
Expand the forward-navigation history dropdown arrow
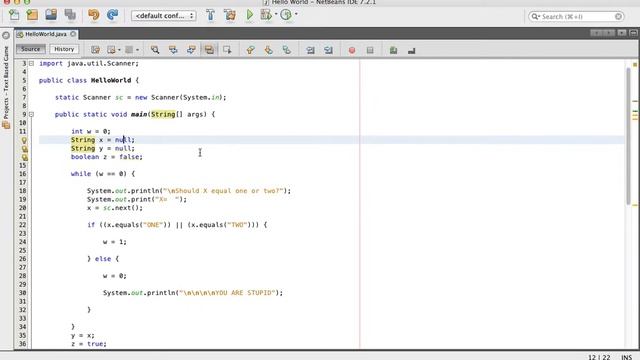pos(137,50)
